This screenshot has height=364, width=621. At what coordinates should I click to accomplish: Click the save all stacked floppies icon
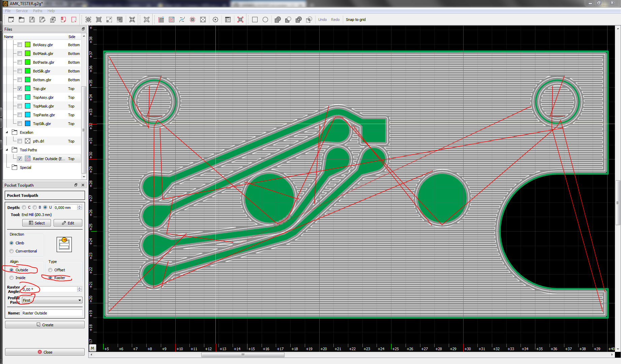pyautogui.click(x=53, y=20)
